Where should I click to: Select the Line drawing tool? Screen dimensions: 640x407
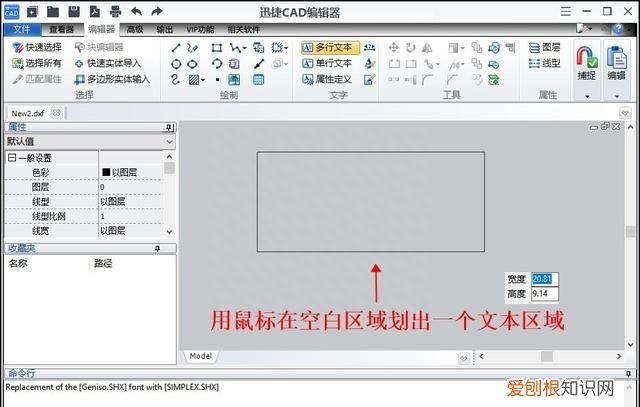pyautogui.click(x=176, y=48)
